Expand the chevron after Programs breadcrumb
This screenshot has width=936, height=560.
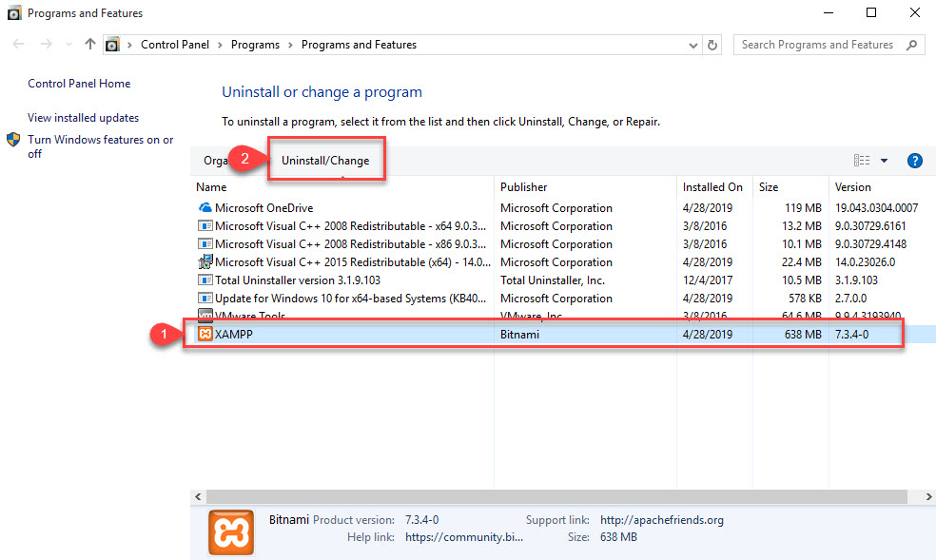290,46
